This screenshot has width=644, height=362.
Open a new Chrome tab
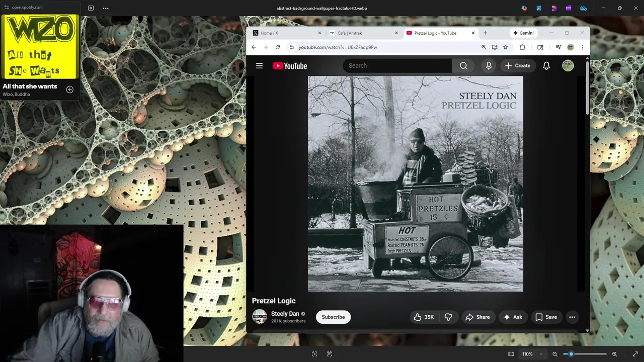(x=485, y=33)
